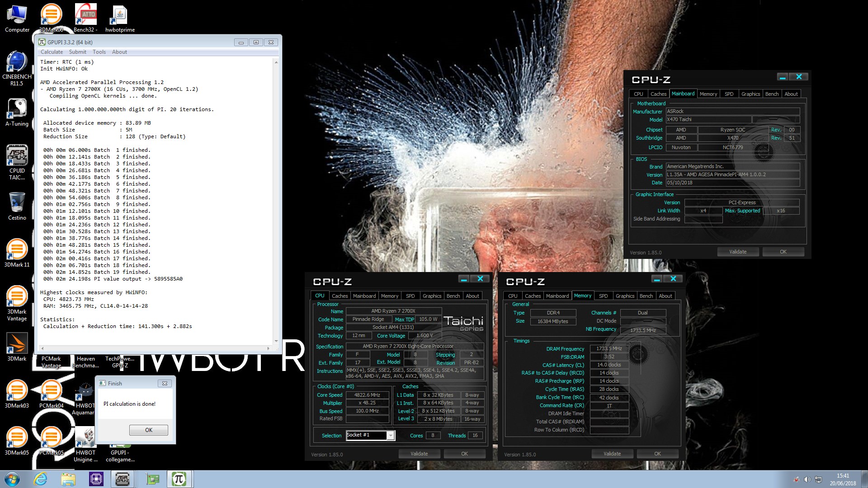Launch the PCMark04 shortcut
Screen dimensions: 868x488
51,395
